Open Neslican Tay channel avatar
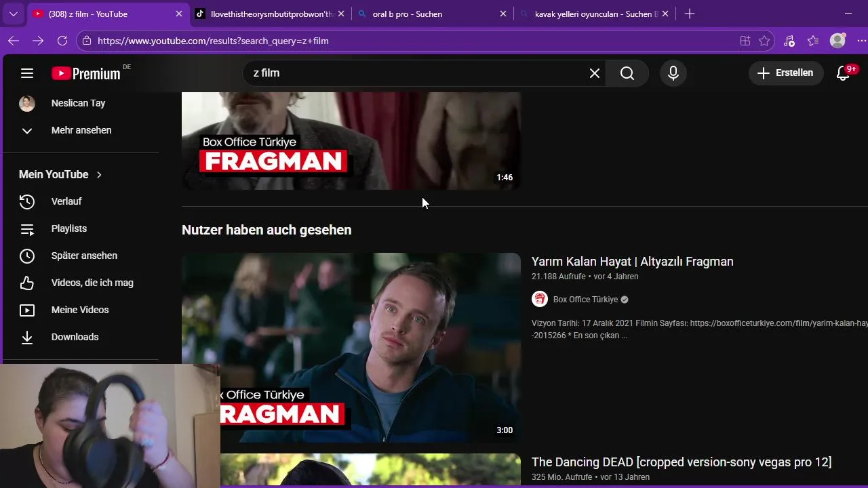Image resolution: width=868 pixels, height=488 pixels. click(27, 103)
